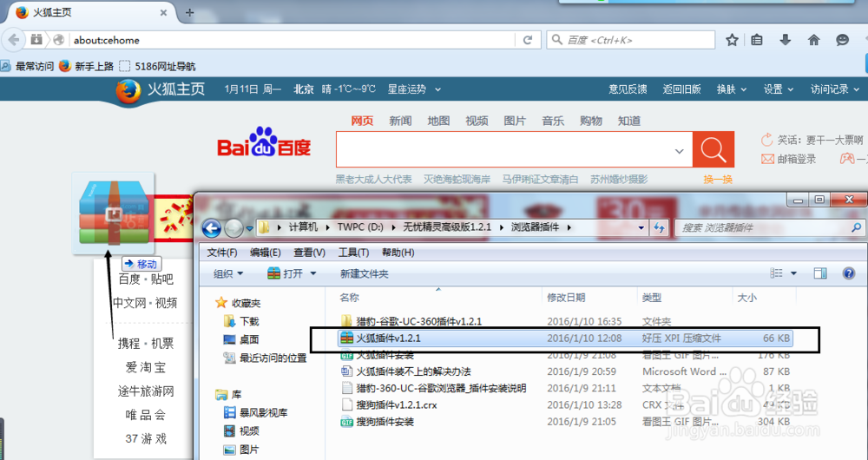The width and height of the screenshot is (868, 460).
Task: Open the 最常访问 bookmark
Action: click(28, 66)
